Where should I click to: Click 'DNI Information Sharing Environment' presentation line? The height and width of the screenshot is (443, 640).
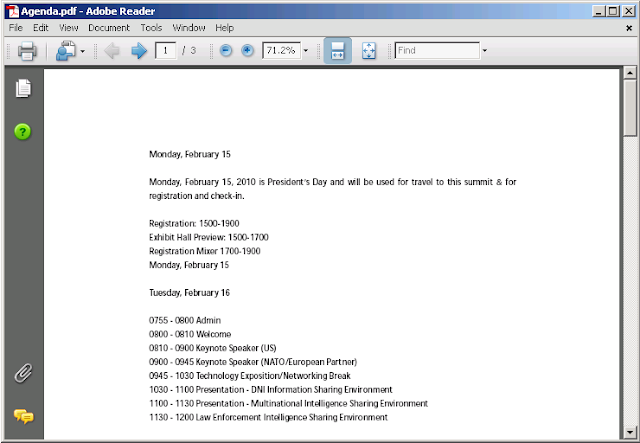[271, 390]
